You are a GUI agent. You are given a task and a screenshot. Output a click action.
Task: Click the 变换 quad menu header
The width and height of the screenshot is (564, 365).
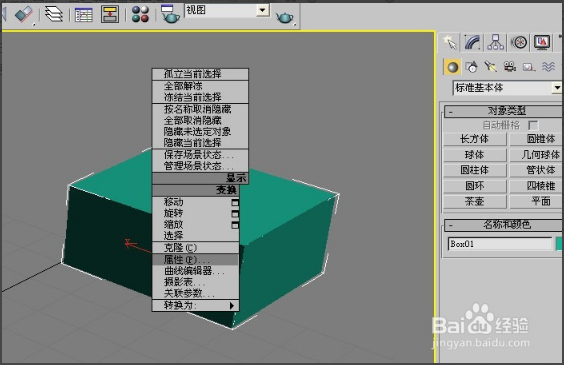click(x=196, y=190)
